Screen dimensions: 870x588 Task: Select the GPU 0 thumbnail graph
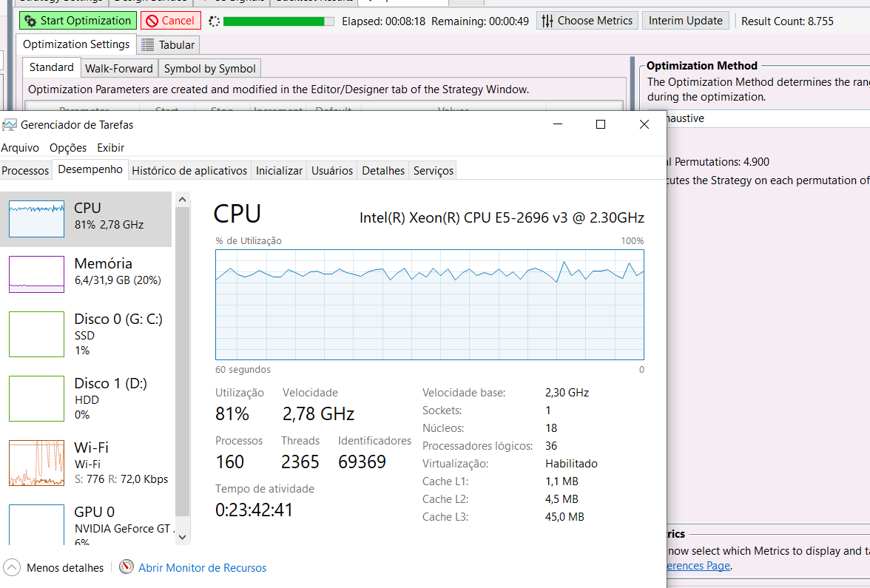click(x=37, y=524)
